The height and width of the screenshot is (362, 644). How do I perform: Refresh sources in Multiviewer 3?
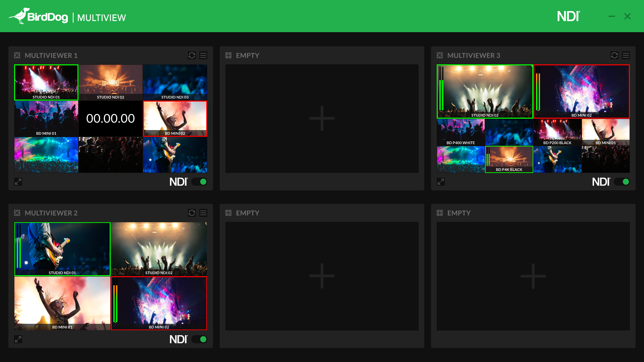coord(614,55)
